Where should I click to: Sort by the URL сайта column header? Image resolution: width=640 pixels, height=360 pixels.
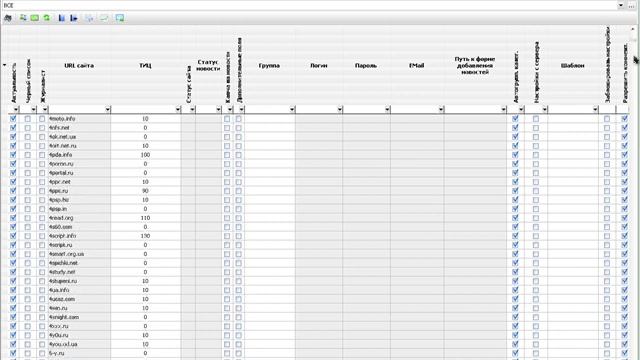(x=79, y=65)
